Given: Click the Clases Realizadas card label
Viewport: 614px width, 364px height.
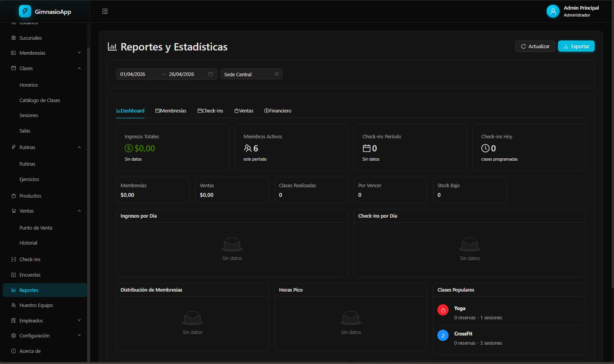Looking at the screenshot, I should [297, 185].
